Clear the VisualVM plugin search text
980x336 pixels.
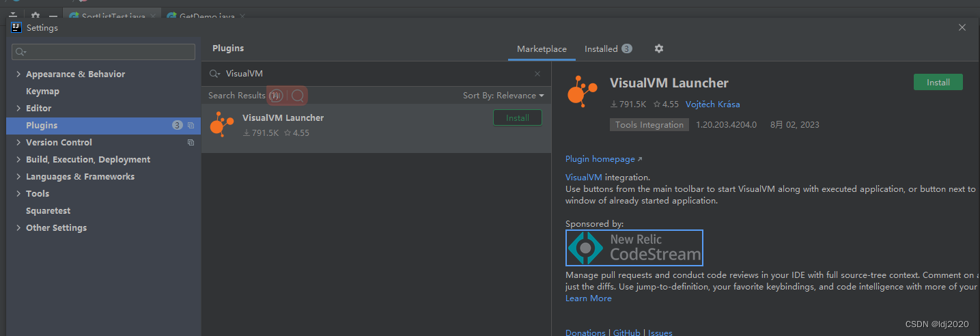(x=537, y=74)
